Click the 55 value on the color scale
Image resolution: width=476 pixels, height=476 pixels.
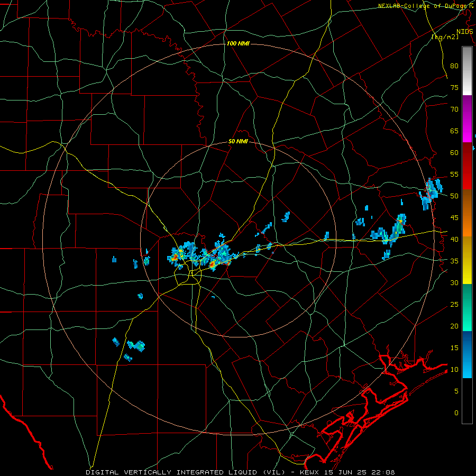pos(454,174)
